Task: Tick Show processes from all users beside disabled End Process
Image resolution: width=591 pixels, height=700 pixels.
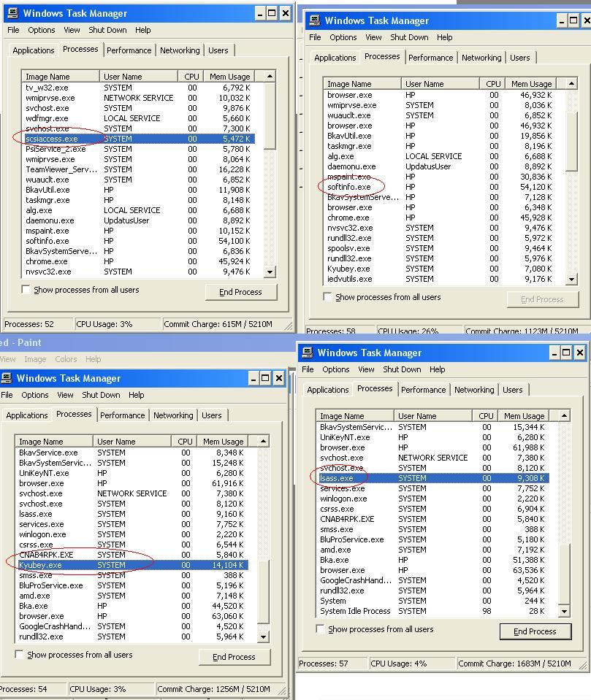Action: [327, 296]
